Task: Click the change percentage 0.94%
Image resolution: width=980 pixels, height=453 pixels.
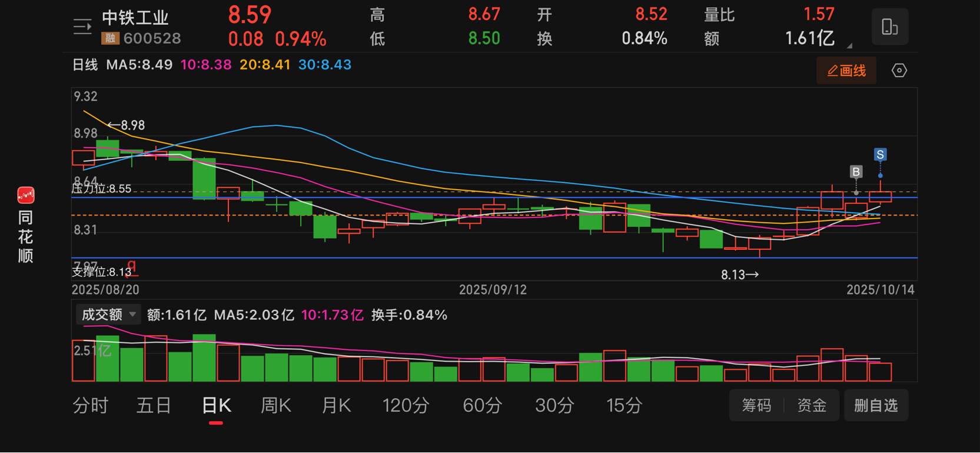Action: point(301,39)
